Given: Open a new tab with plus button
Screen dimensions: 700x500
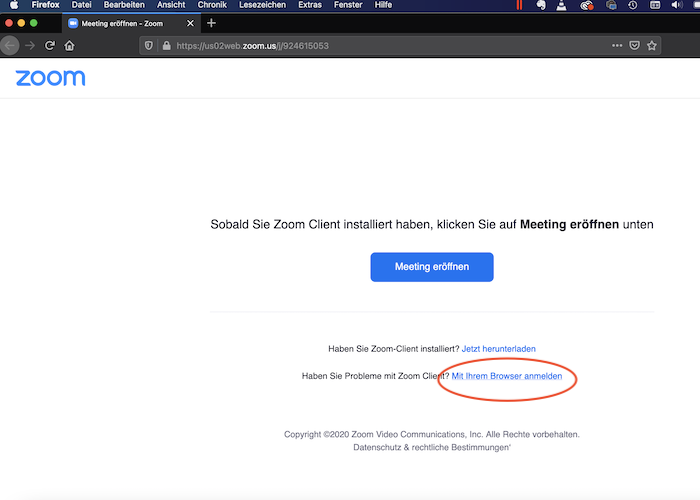Looking at the screenshot, I should pos(211,22).
